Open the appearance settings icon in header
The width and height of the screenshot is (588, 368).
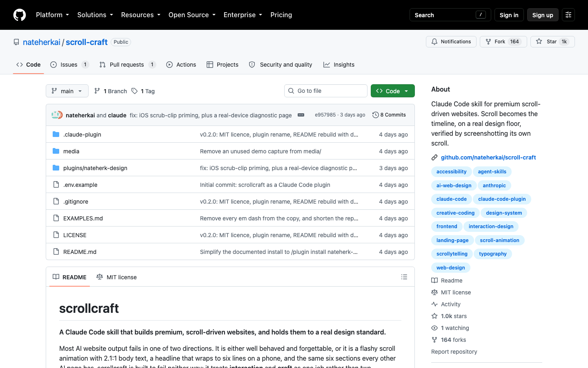click(568, 15)
